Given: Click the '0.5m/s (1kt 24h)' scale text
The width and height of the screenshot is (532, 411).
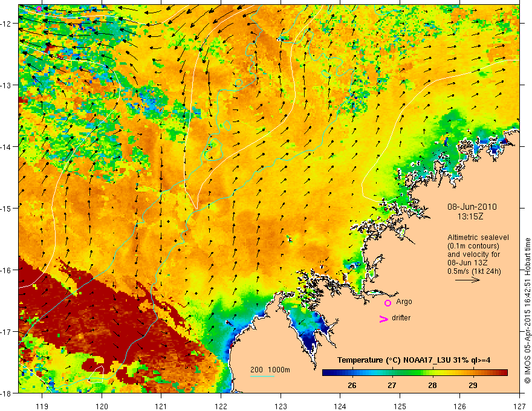Looking at the screenshot, I should (x=474, y=271).
